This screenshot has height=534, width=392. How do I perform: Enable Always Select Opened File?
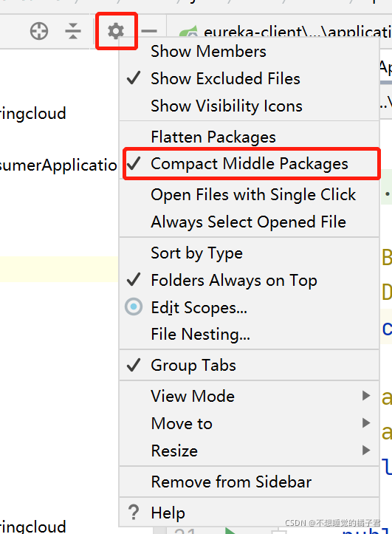249,222
